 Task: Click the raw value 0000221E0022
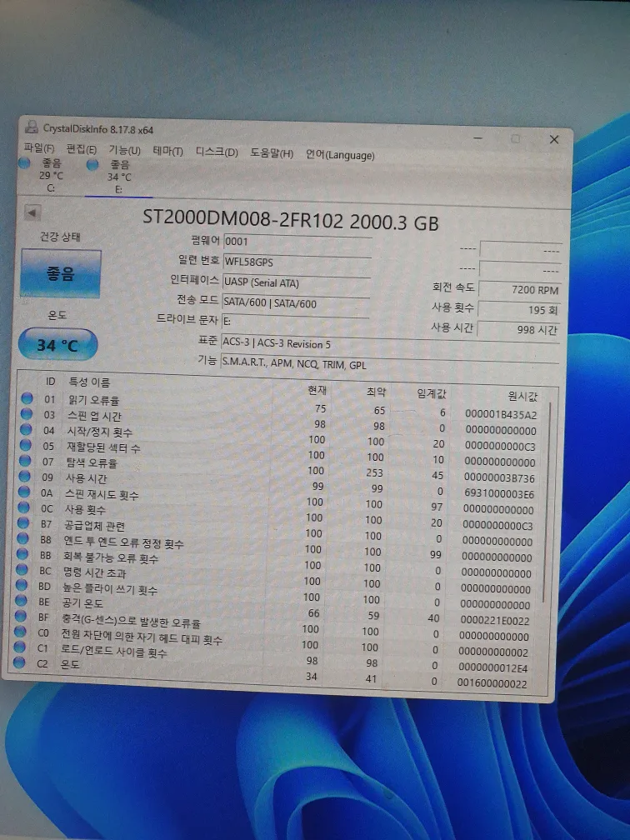tap(494, 620)
